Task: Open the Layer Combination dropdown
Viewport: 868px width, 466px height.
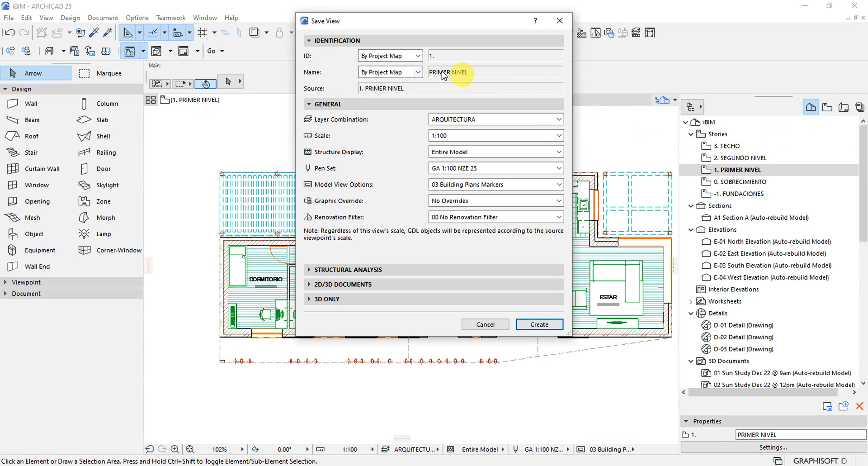Action: point(495,119)
